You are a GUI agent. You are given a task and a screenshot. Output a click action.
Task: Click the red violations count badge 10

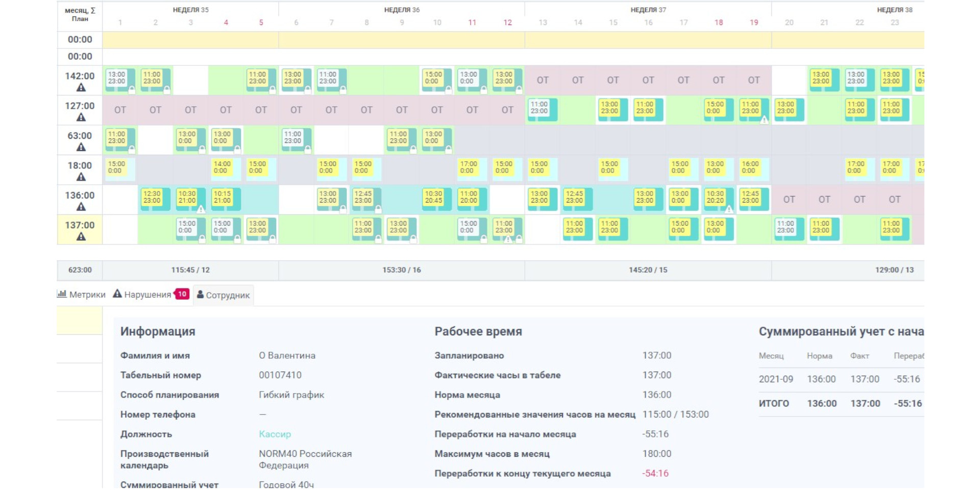click(182, 294)
